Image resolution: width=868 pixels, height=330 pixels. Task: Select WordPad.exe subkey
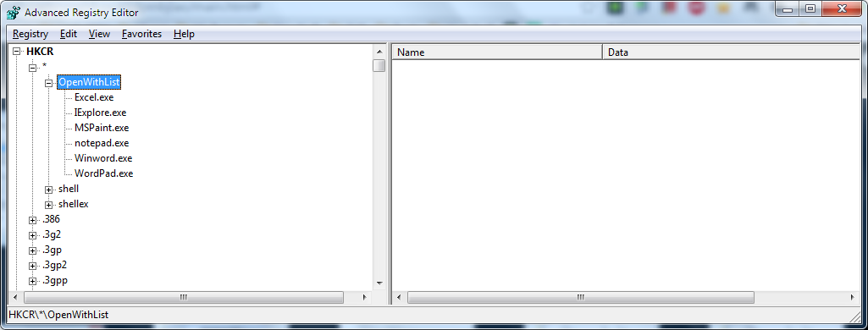point(103,173)
